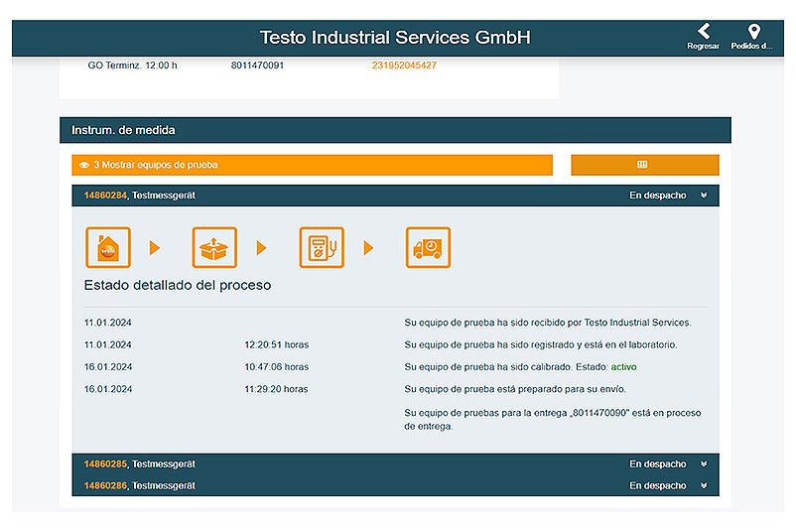Click device number 14860286 link
The height and width of the screenshot is (532, 796).
(105, 485)
